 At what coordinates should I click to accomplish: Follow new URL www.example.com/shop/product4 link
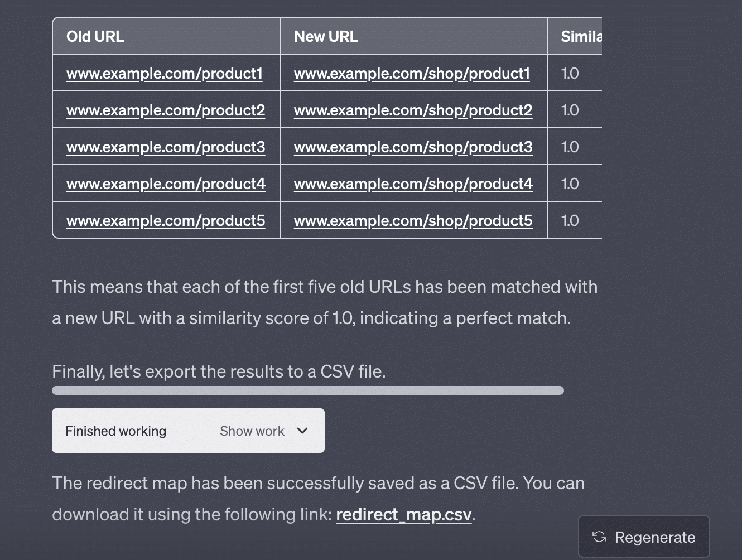pos(413,184)
